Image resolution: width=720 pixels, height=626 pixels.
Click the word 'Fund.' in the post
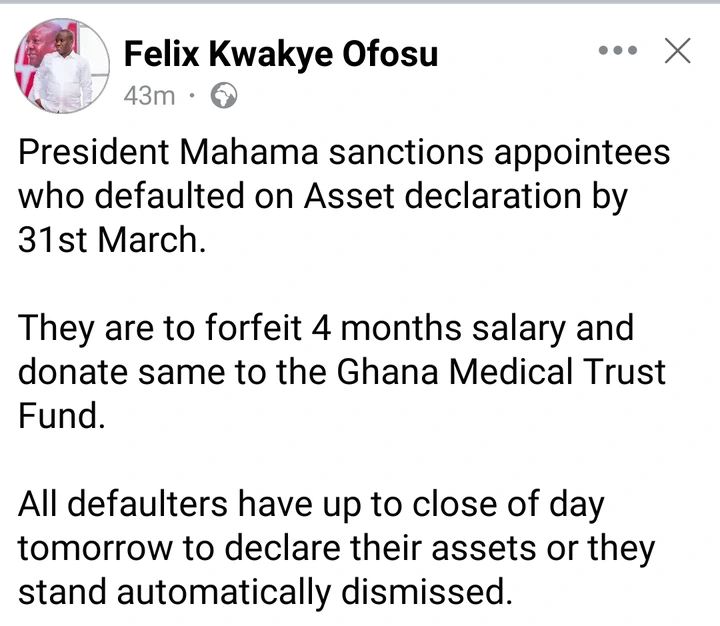[x=62, y=416]
